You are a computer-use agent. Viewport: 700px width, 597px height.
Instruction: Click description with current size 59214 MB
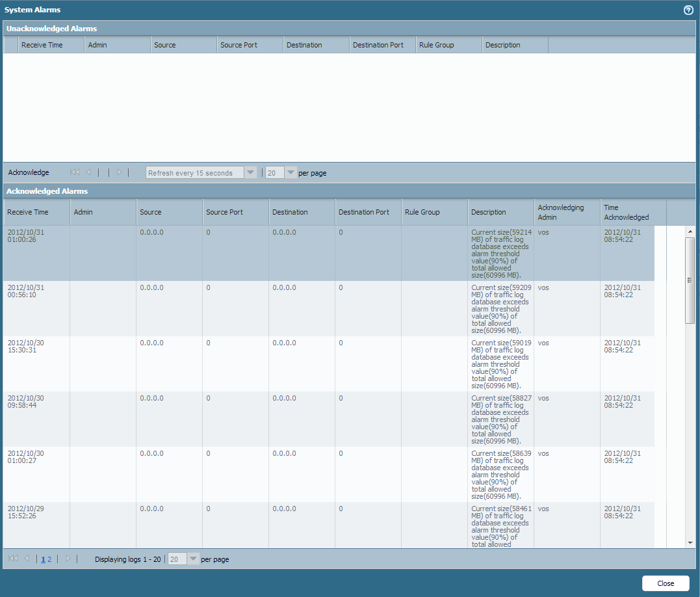[501, 254]
